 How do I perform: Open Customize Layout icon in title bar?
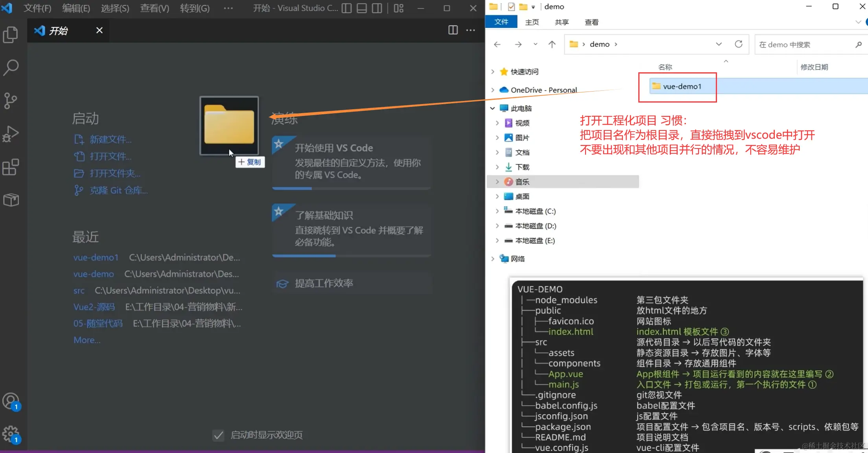pyautogui.click(x=399, y=8)
